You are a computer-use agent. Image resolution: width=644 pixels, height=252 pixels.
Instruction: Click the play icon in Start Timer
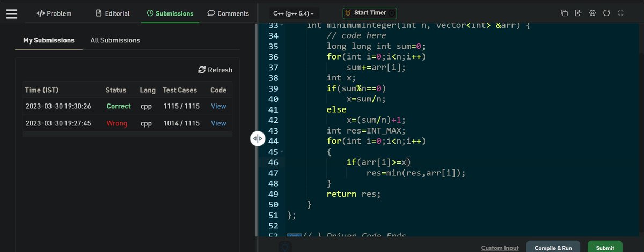click(392, 12)
